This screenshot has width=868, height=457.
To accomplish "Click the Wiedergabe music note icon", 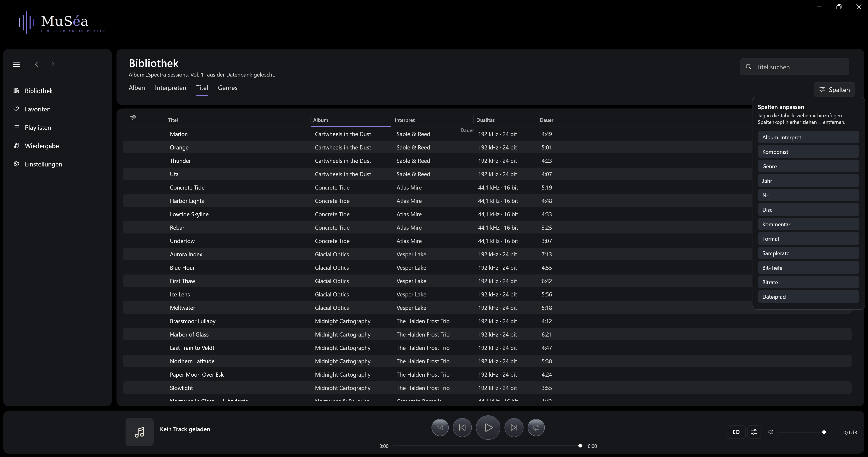I will [16, 145].
